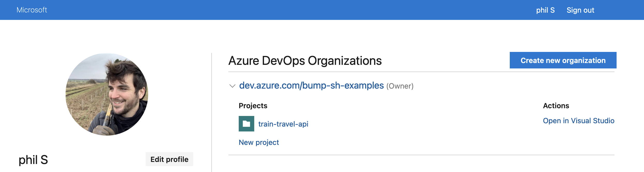Click the circular profile photo

click(107, 95)
